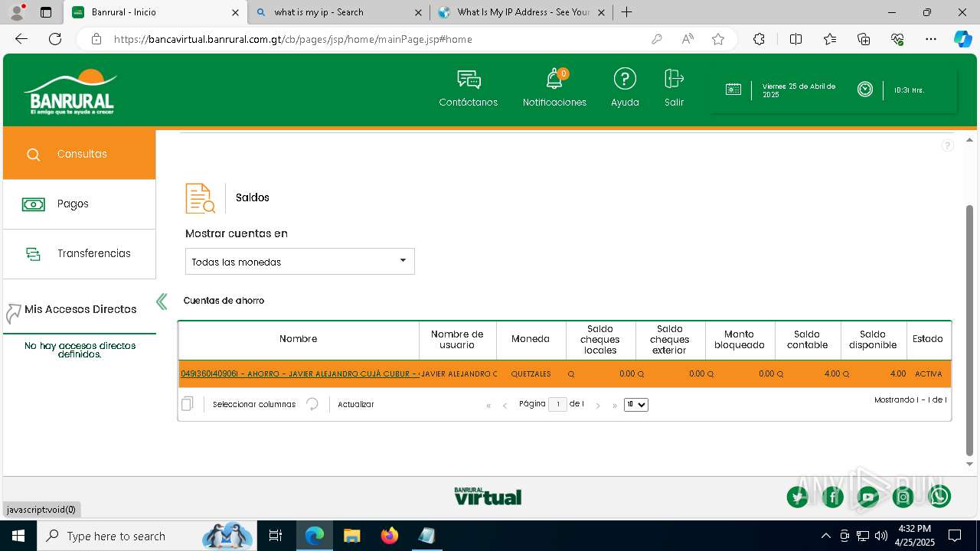Click the page number input field
The height and width of the screenshot is (551, 980).
tap(557, 404)
